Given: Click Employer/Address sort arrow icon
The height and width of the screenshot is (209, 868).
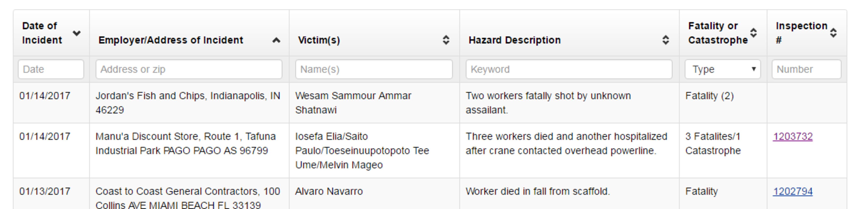Looking at the screenshot, I should point(276,40).
